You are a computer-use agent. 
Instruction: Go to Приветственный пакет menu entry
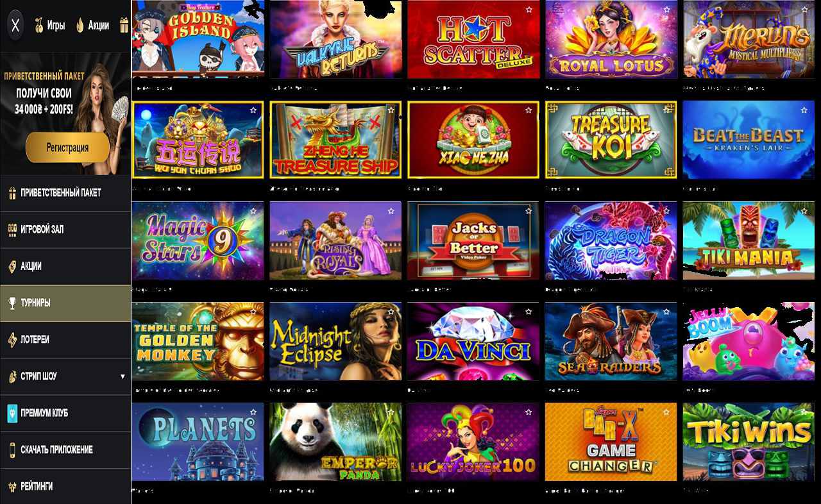coord(65,193)
